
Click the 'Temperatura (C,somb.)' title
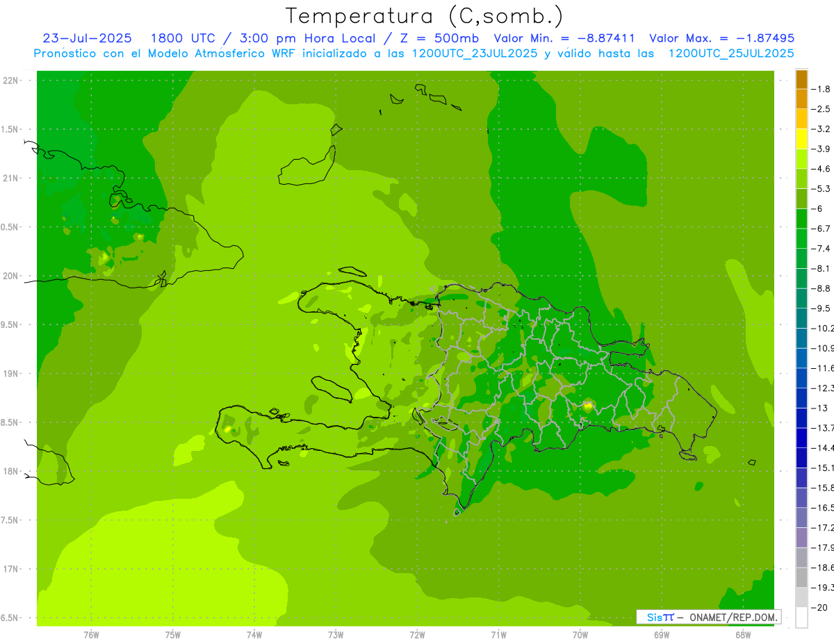pyautogui.click(x=425, y=16)
